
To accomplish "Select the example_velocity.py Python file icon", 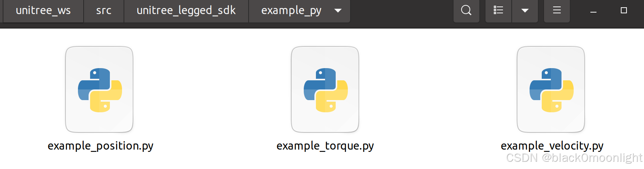I will 551,89.
